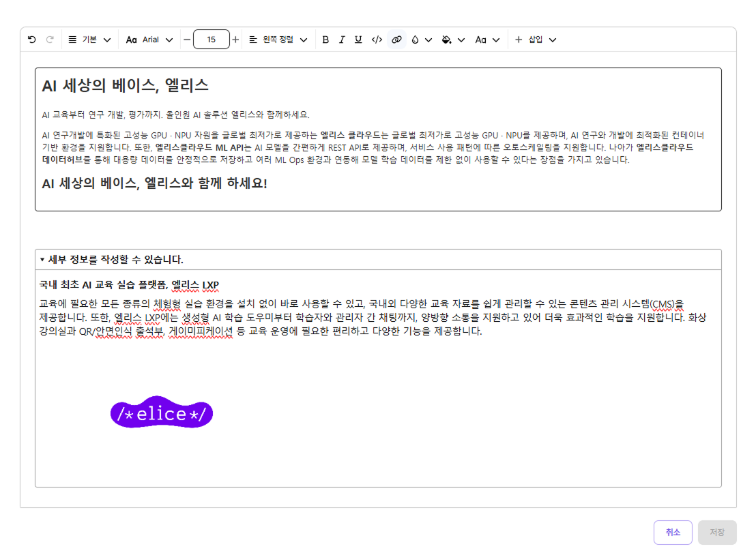Open the 삽입 insert menu

[535, 40]
